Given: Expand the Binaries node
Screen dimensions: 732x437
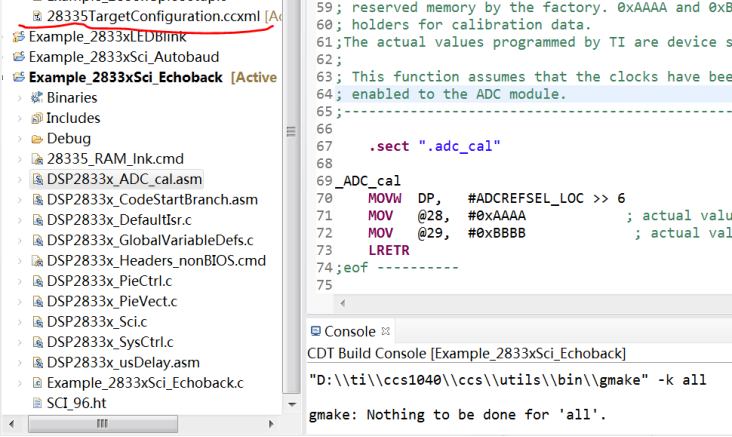Looking at the screenshot, I should (20, 98).
